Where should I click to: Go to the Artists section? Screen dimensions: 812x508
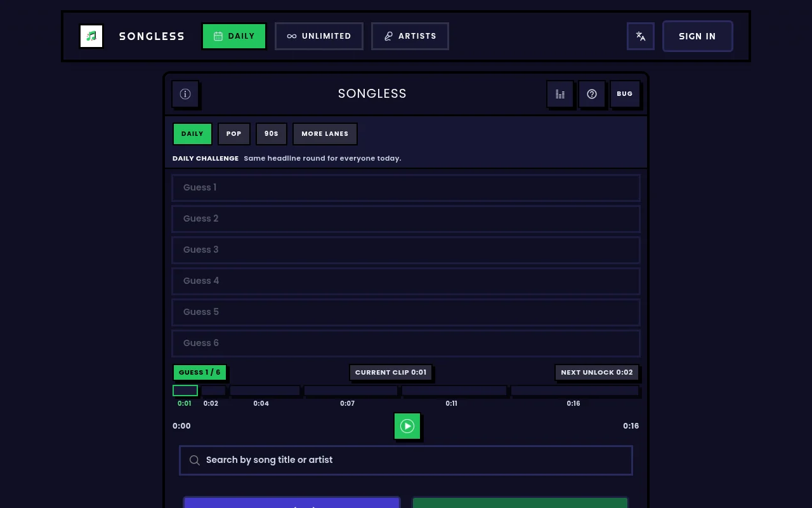point(410,36)
